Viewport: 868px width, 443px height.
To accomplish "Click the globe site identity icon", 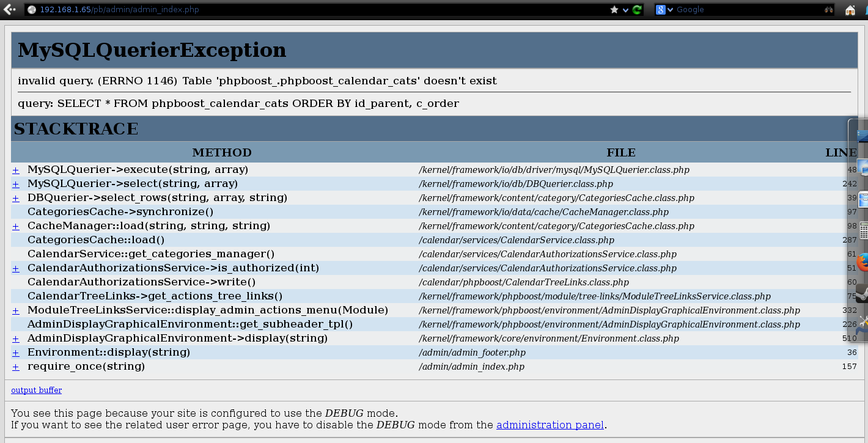I will pos(32,10).
